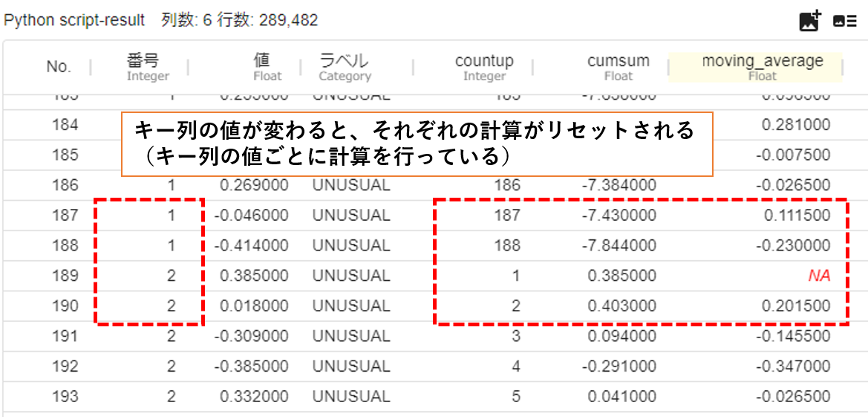This screenshot has width=868, height=417.
Task: Select the cumsum column header
Action: tap(618, 67)
